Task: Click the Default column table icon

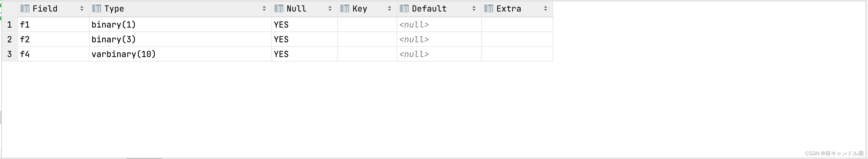Action: click(404, 8)
